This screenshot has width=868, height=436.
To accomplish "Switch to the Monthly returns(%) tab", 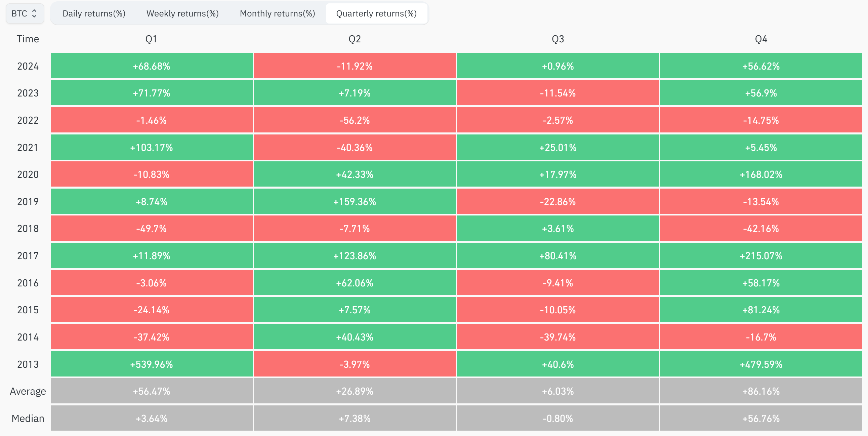I will pyautogui.click(x=277, y=13).
